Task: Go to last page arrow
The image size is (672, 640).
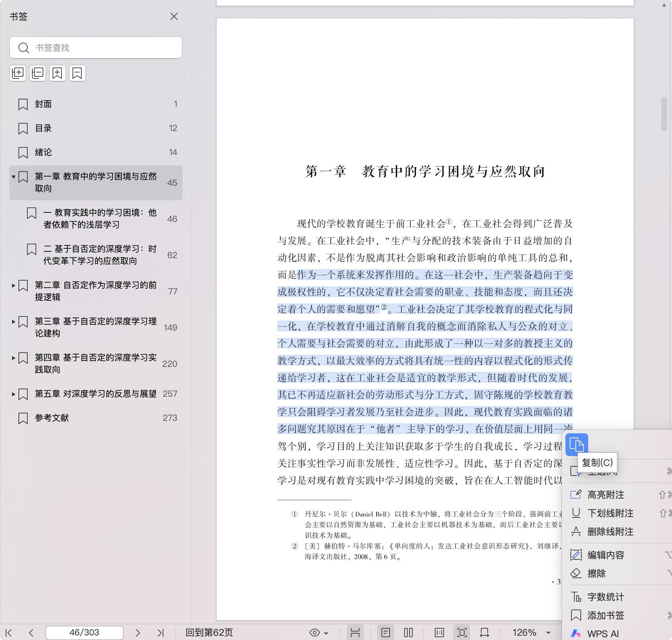Action: [x=161, y=633]
